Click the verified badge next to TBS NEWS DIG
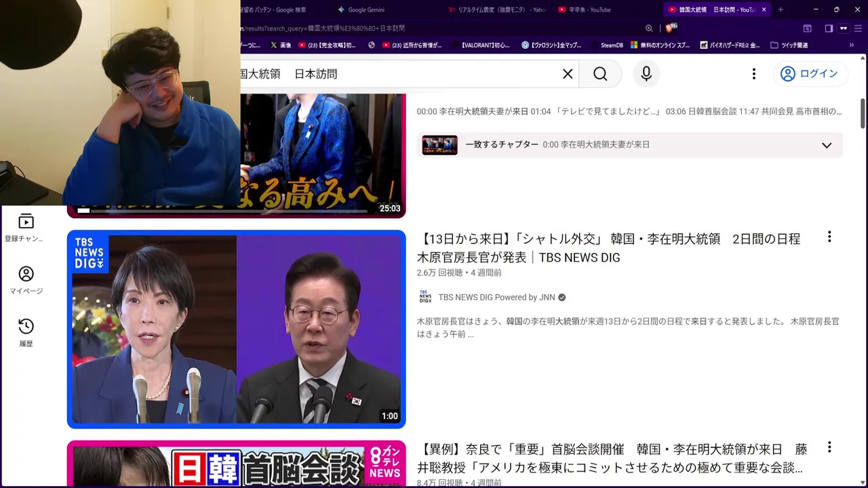 coord(561,298)
